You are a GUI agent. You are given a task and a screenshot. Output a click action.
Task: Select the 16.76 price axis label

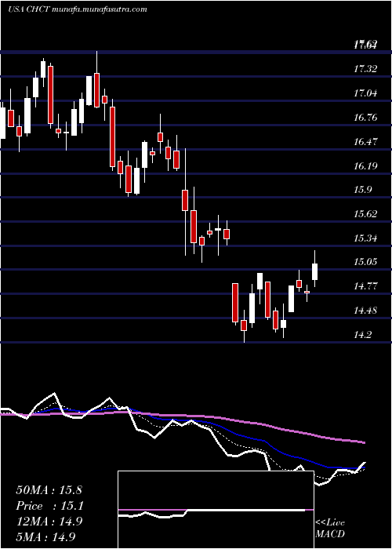pos(365,118)
